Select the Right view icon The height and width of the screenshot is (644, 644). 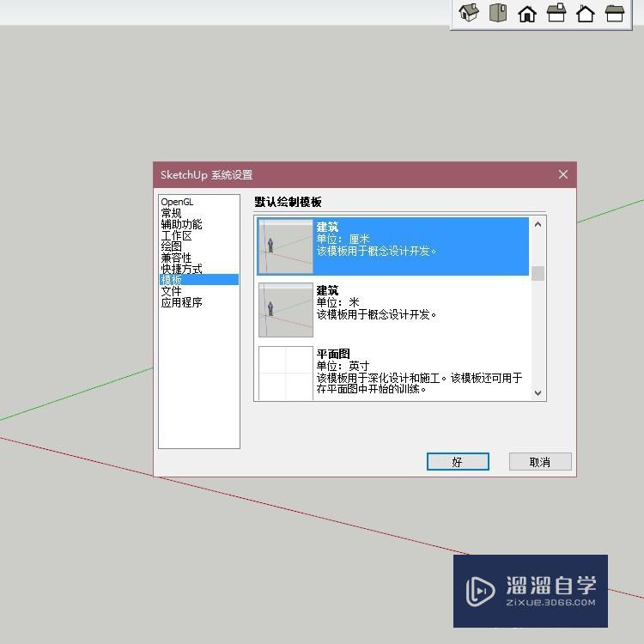[x=556, y=12]
